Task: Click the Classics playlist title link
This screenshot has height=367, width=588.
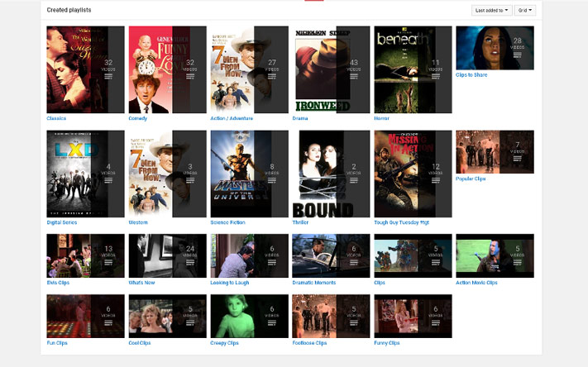Action: [56, 118]
